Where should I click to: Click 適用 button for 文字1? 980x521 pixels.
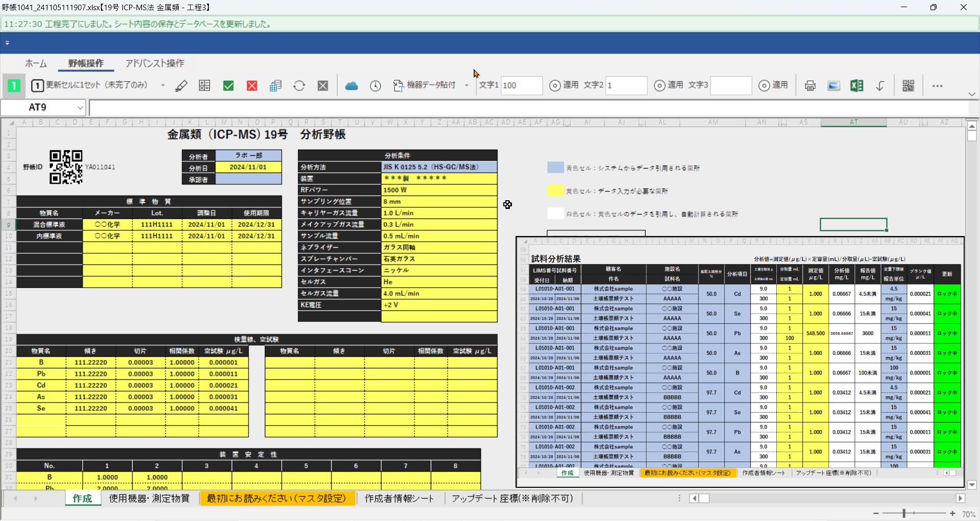pyautogui.click(x=563, y=85)
